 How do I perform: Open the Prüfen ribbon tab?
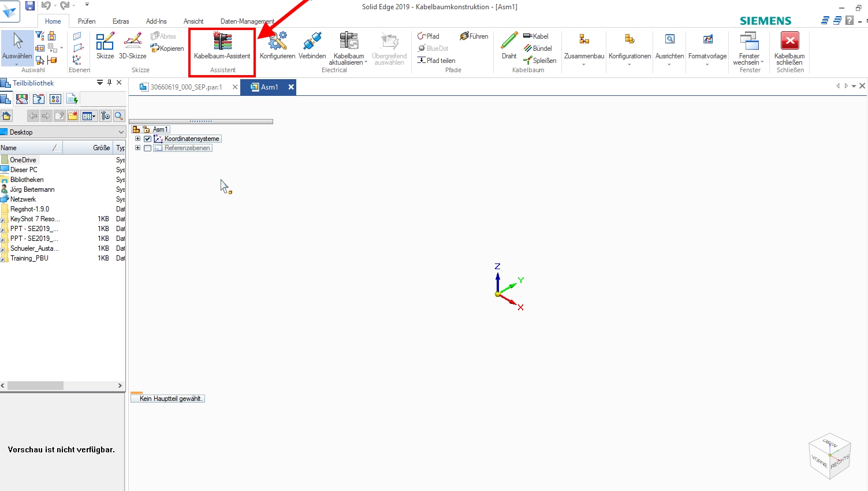(87, 21)
